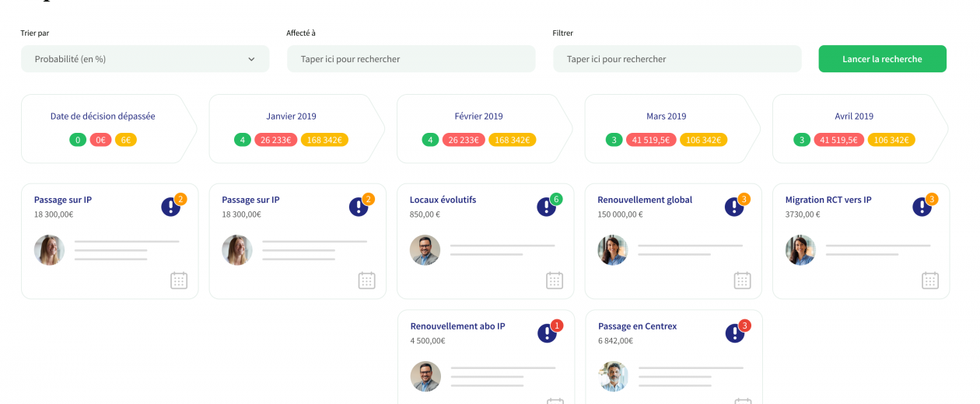Expand the Trier par Probabilité dropdown
The width and height of the screenshot is (980, 404).
pos(145,59)
